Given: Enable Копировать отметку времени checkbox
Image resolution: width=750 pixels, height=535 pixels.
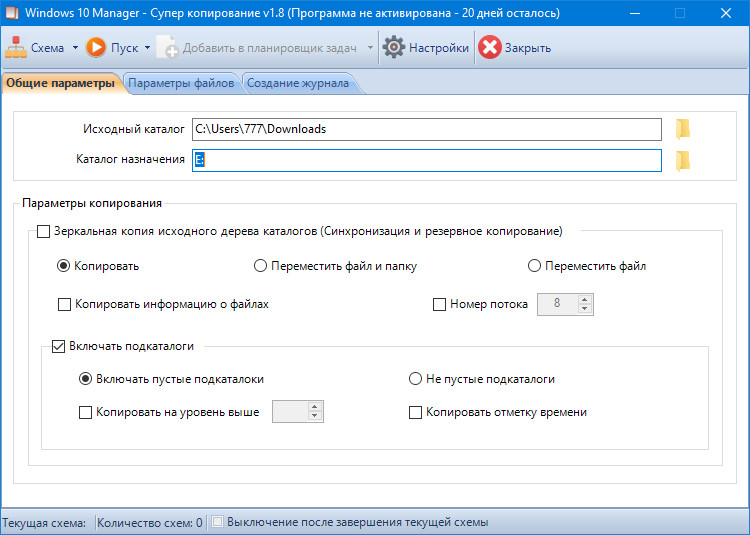Looking at the screenshot, I should 415,412.
